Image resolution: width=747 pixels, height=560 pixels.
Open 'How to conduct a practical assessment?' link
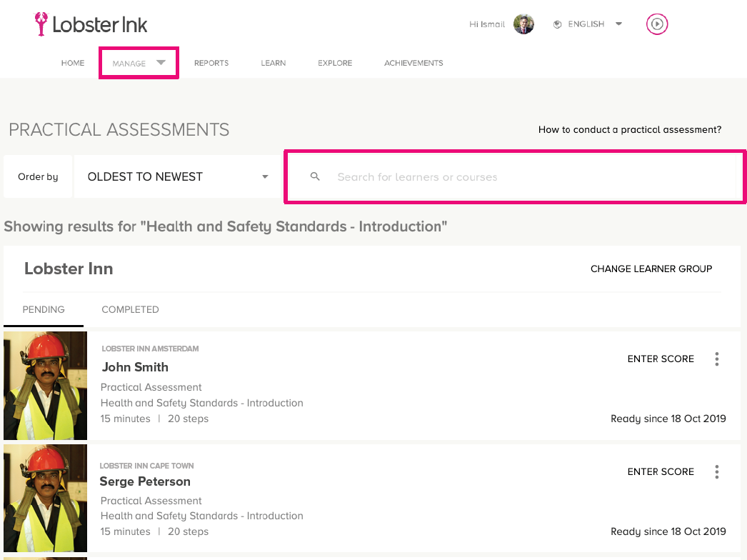(630, 129)
